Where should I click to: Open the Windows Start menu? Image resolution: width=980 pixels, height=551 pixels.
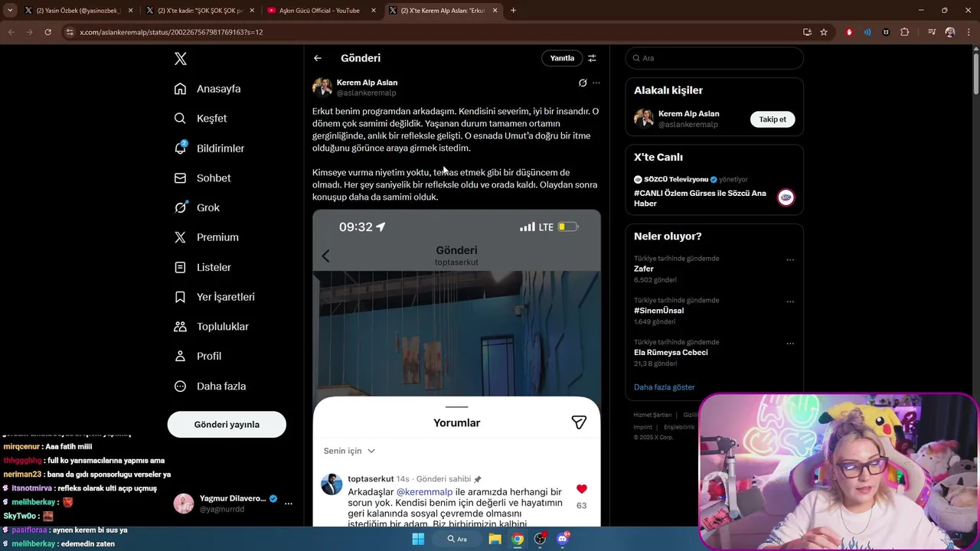(x=418, y=539)
